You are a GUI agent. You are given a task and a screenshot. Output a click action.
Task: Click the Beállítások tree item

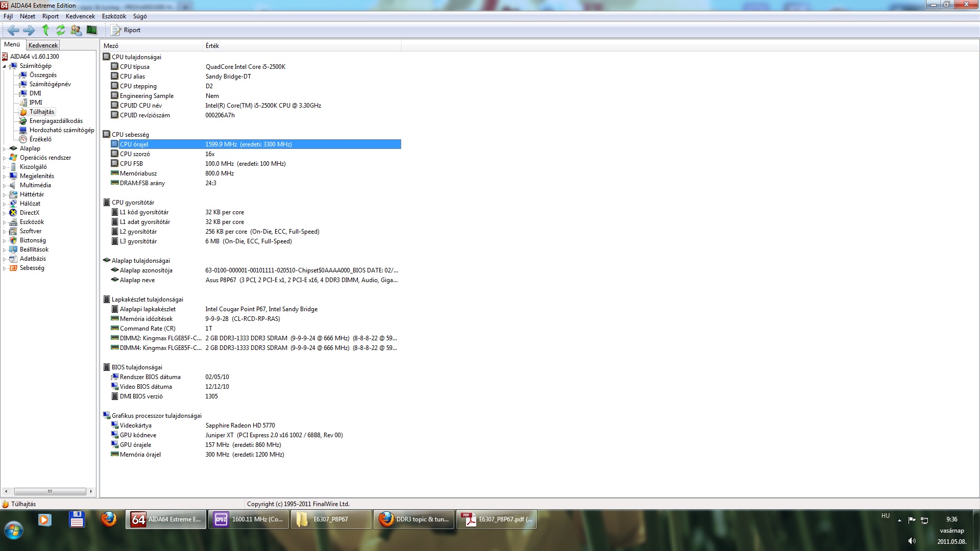[34, 249]
